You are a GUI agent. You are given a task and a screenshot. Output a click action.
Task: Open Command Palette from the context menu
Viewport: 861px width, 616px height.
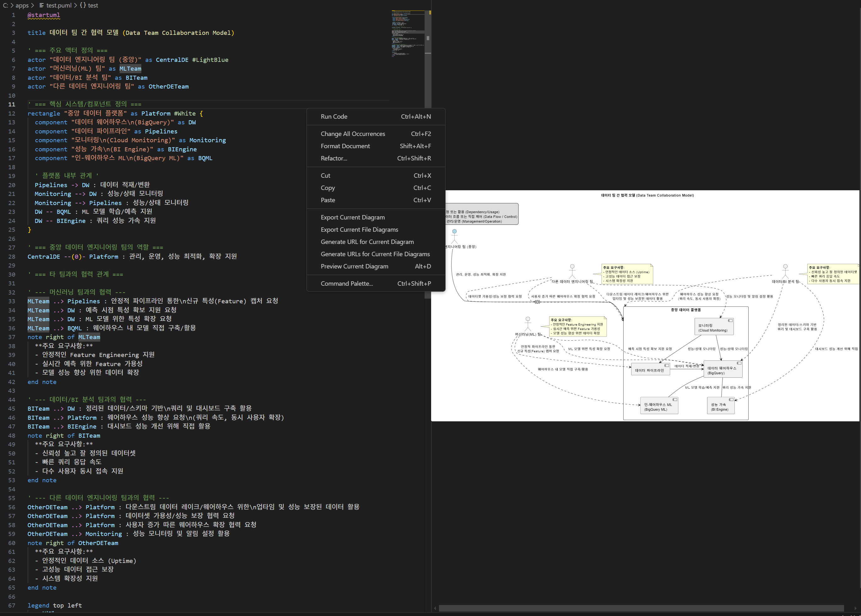[x=347, y=283]
